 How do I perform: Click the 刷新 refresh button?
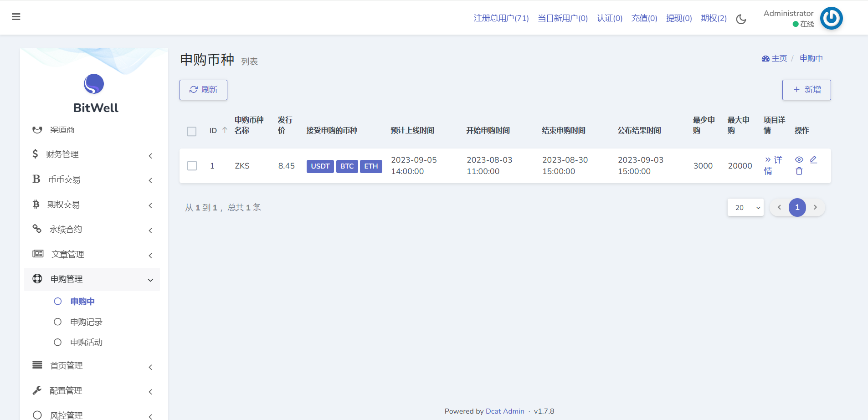[x=203, y=90]
